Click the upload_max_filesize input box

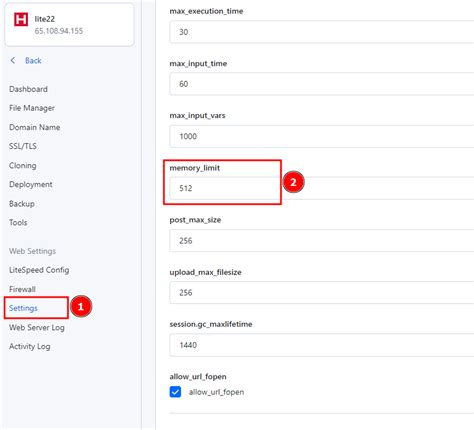322,293
